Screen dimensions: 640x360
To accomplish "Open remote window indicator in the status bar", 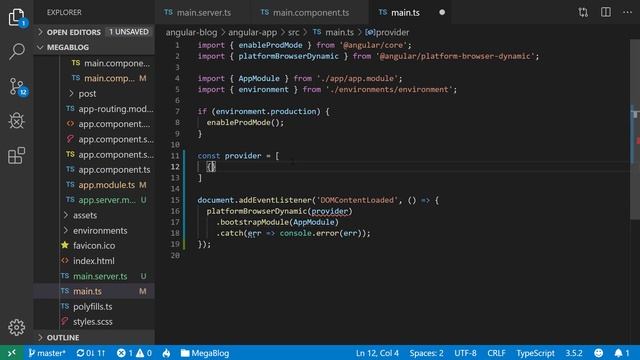I will [x=11, y=353].
